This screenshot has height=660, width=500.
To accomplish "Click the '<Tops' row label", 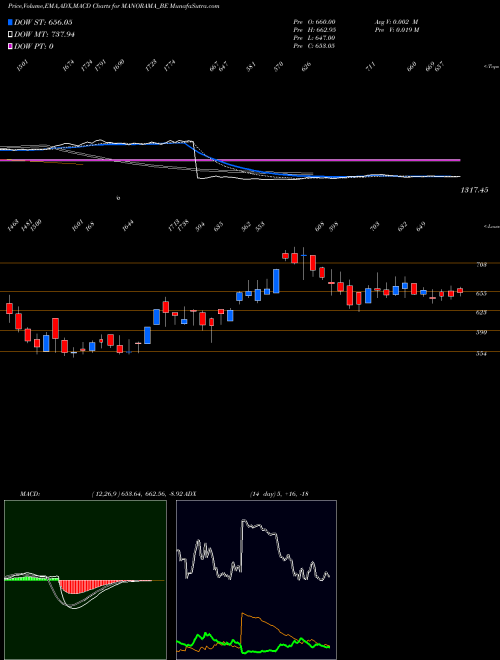I will (491, 66).
